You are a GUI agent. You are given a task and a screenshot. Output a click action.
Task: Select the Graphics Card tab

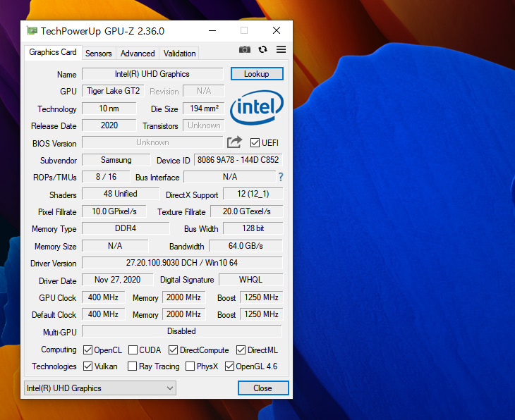[x=53, y=52]
